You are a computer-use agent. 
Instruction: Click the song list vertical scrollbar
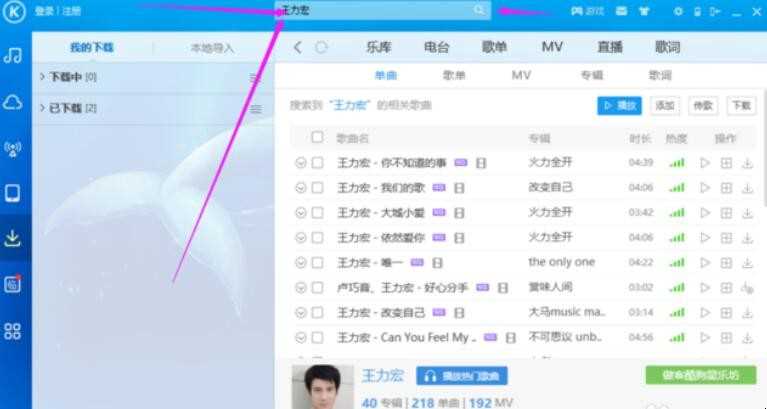(764, 147)
